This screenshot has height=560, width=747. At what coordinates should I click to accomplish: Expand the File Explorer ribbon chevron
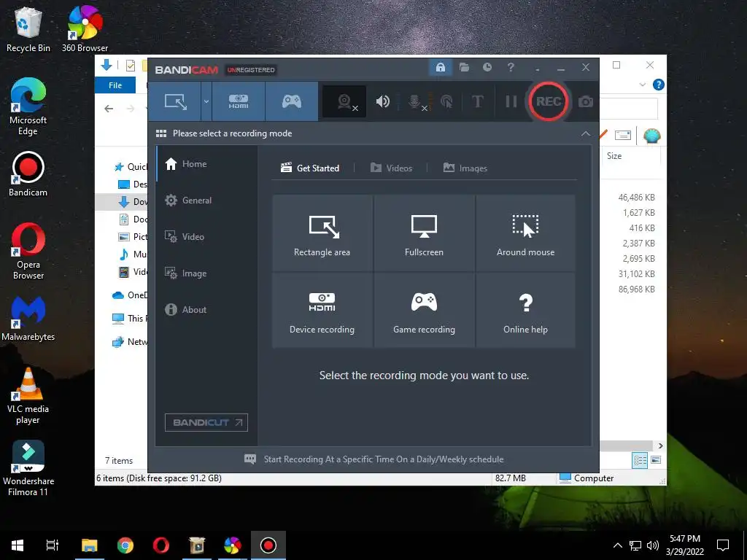tap(642, 85)
